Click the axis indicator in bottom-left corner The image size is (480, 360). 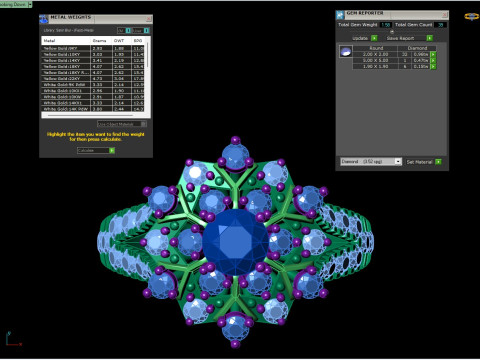click(x=13, y=339)
